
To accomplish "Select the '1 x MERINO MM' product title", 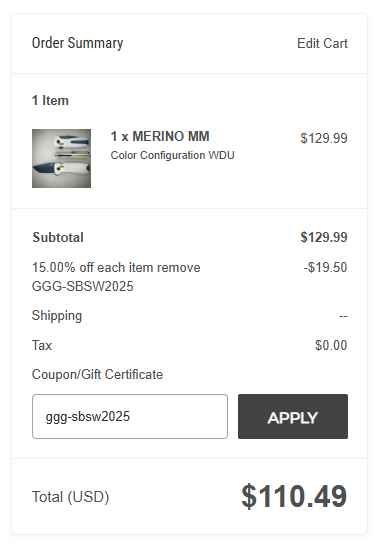I will coord(160,137).
